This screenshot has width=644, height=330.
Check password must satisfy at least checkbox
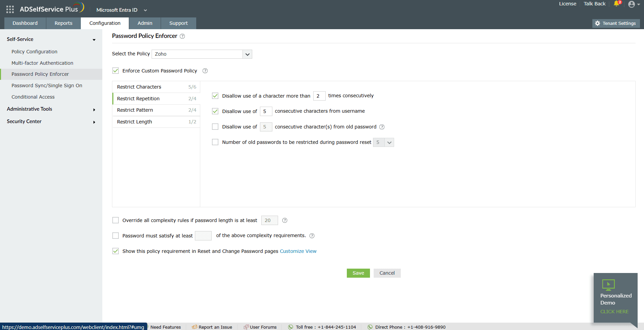(116, 236)
